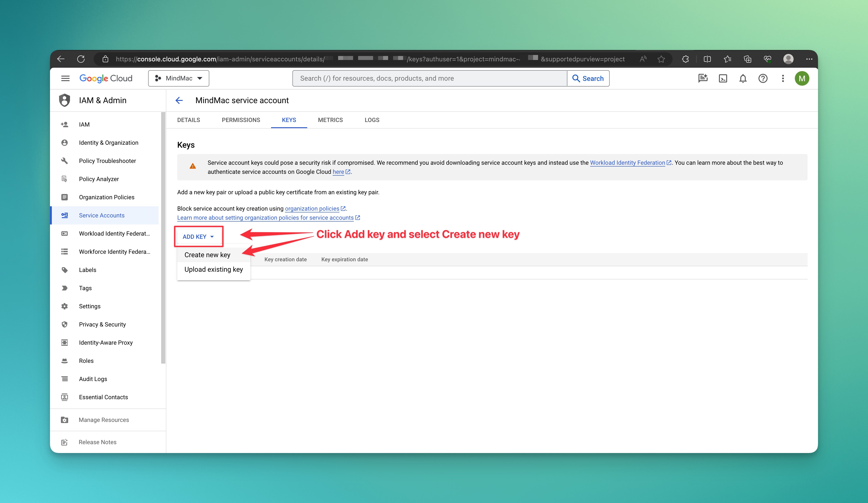Click the Gemini chat assistant icon
Viewport: 868px width, 503px height.
tap(703, 79)
